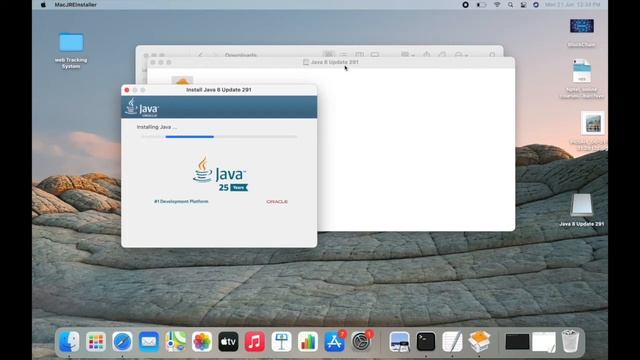The height and width of the screenshot is (360, 640).
Task: Open the Apple menu
Action: 43,5
